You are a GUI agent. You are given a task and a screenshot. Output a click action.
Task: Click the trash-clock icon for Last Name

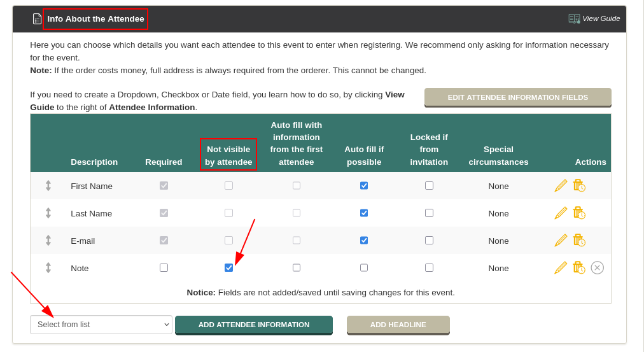coord(579,213)
